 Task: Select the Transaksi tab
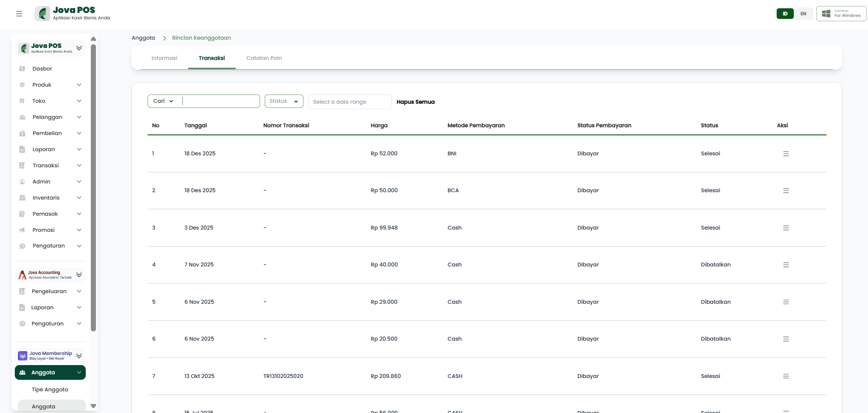tap(212, 58)
